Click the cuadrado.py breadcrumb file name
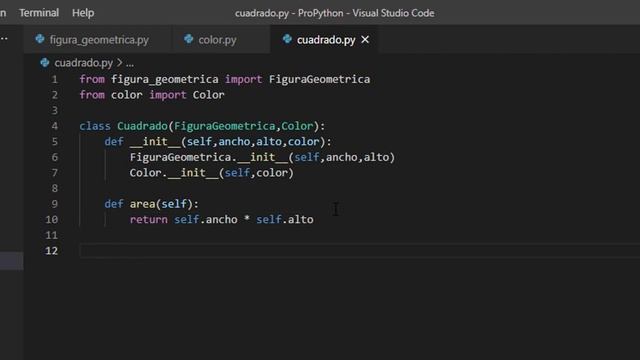 (x=83, y=63)
